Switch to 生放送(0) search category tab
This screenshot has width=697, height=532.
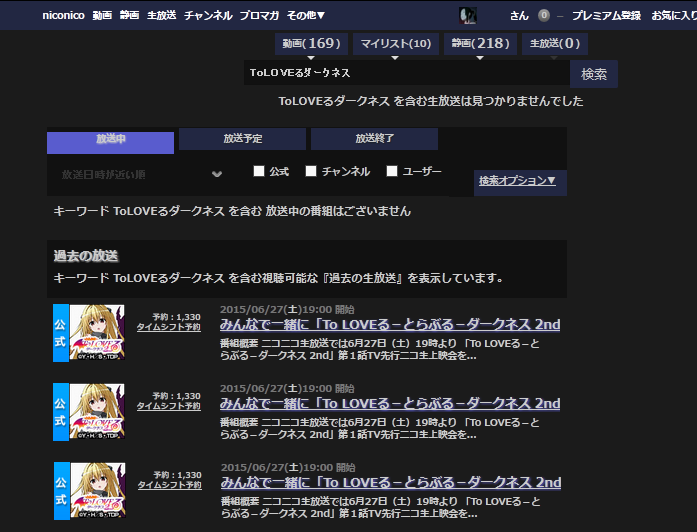pos(555,44)
